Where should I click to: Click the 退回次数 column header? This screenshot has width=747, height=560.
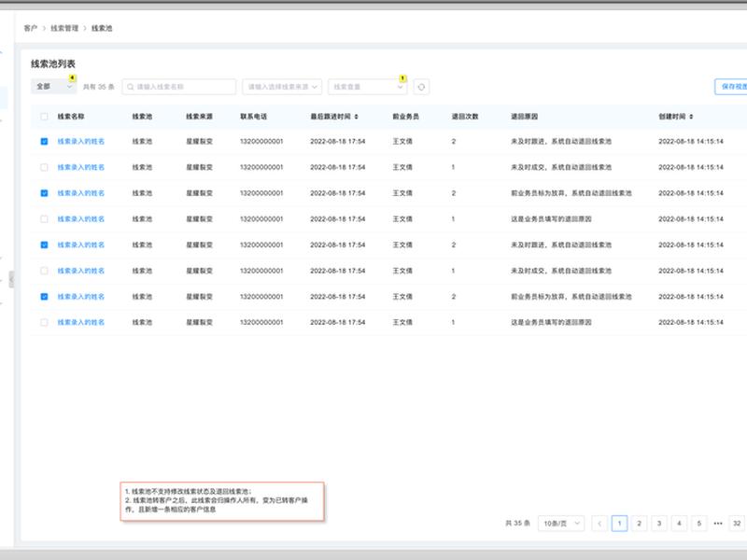pos(465,117)
